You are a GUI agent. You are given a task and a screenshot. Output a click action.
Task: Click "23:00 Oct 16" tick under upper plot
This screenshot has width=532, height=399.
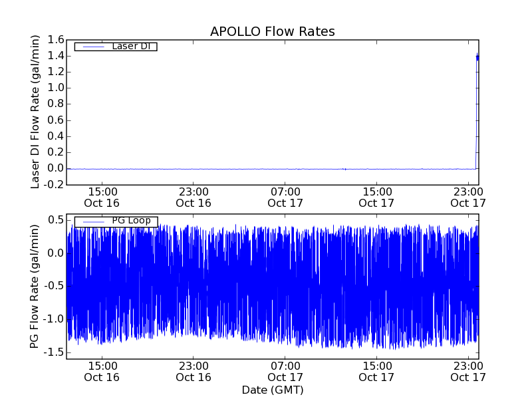point(194,197)
